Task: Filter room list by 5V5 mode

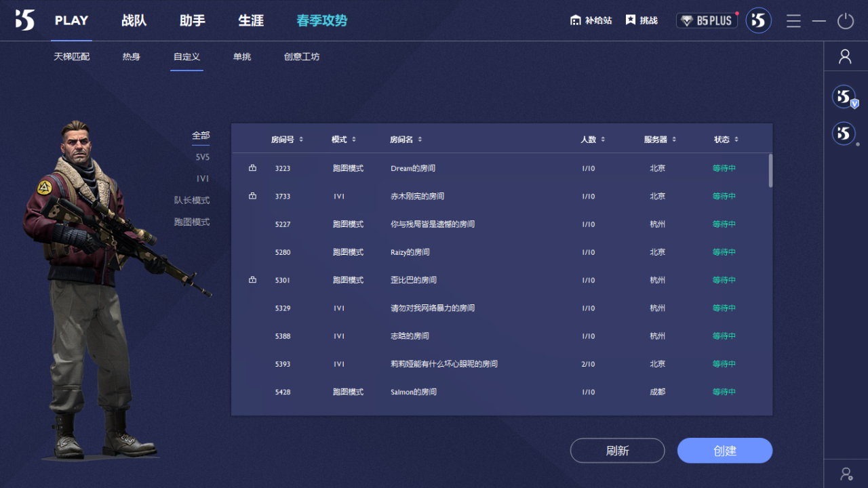Action: point(202,157)
